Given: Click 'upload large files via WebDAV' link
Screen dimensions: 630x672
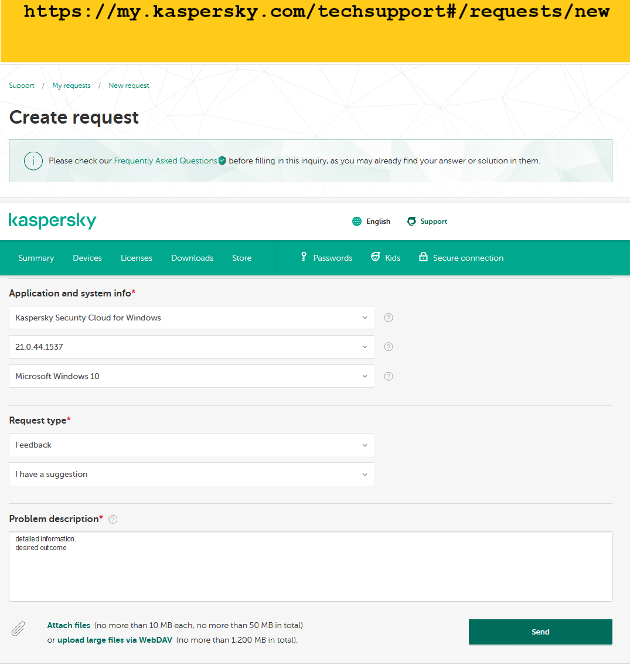Looking at the screenshot, I should click(115, 640).
